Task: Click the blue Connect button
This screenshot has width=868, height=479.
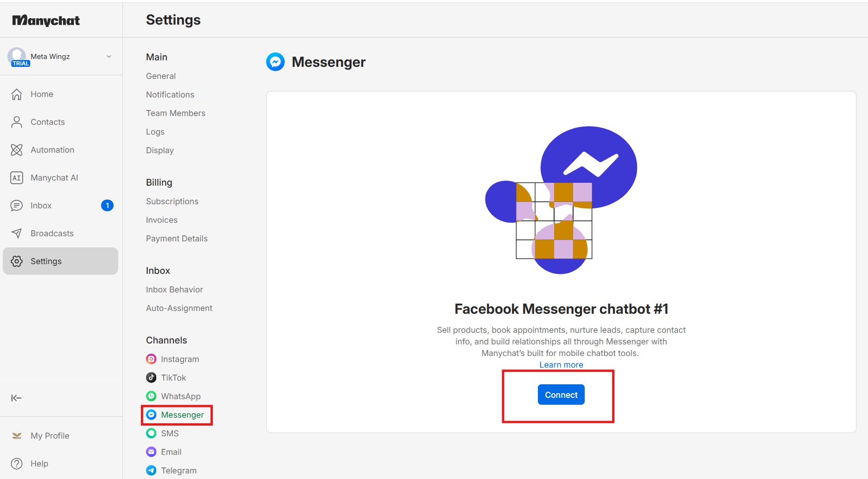Action: (561, 395)
